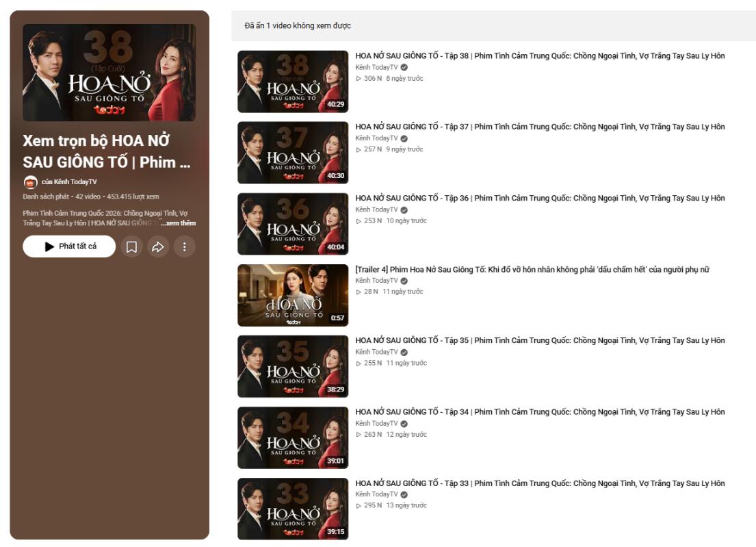Click the verified badge on the Tập 37 row
The image size is (756, 547).
coord(404,138)
